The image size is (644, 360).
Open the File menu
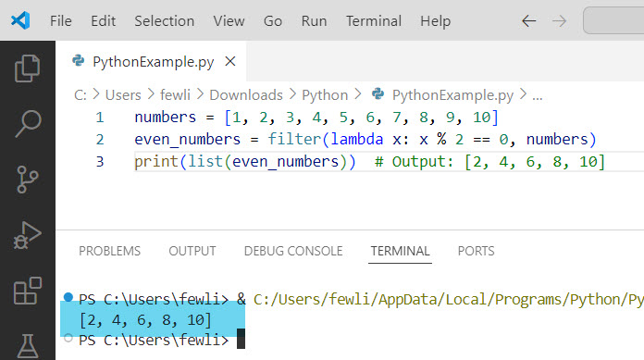[x=61, y=21]
